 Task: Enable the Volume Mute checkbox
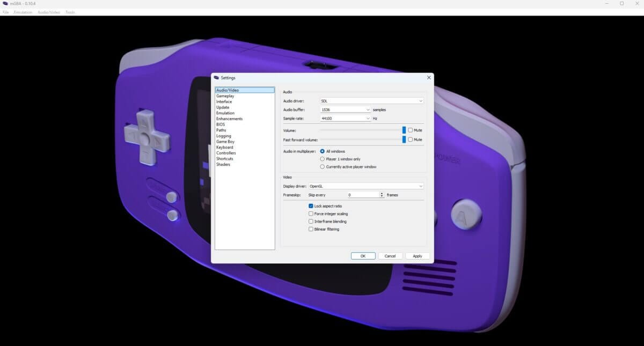411,130
